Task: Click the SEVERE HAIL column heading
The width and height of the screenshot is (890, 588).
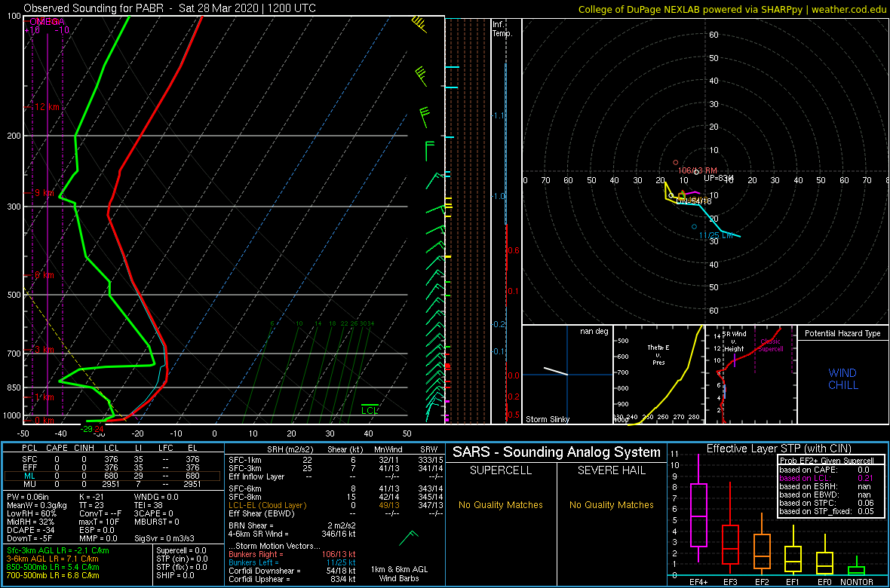Action: tap(612, 470)
